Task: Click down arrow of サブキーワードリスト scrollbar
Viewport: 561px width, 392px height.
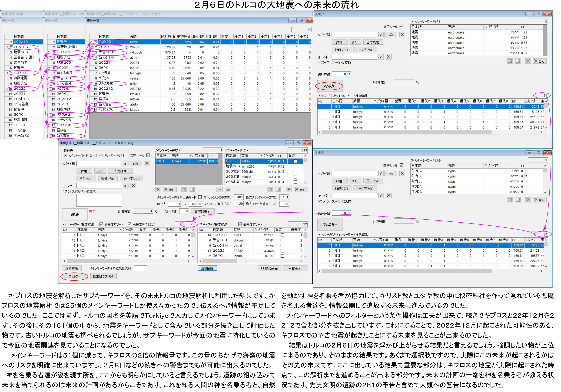Action: pyautogui.click(x=305, y=182)
